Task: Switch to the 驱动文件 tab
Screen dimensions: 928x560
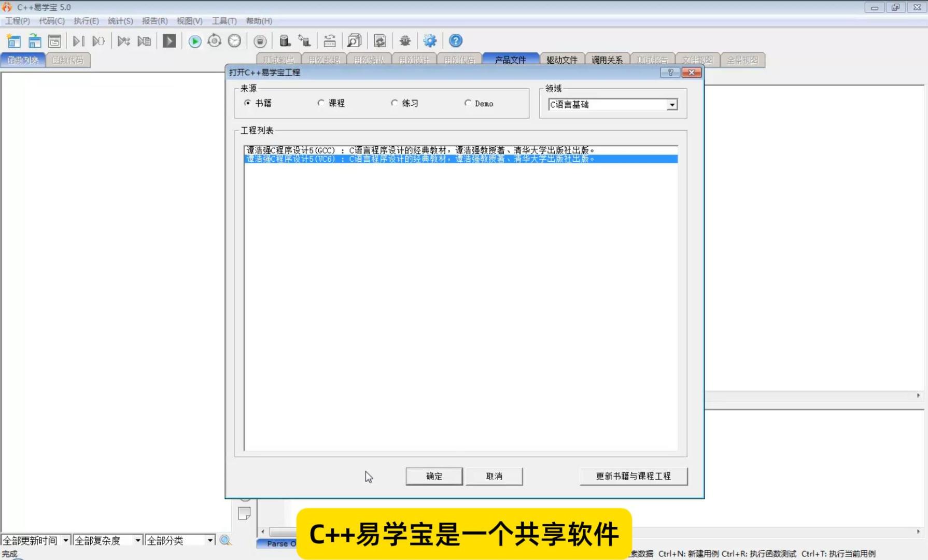Action: click(562, 60)
